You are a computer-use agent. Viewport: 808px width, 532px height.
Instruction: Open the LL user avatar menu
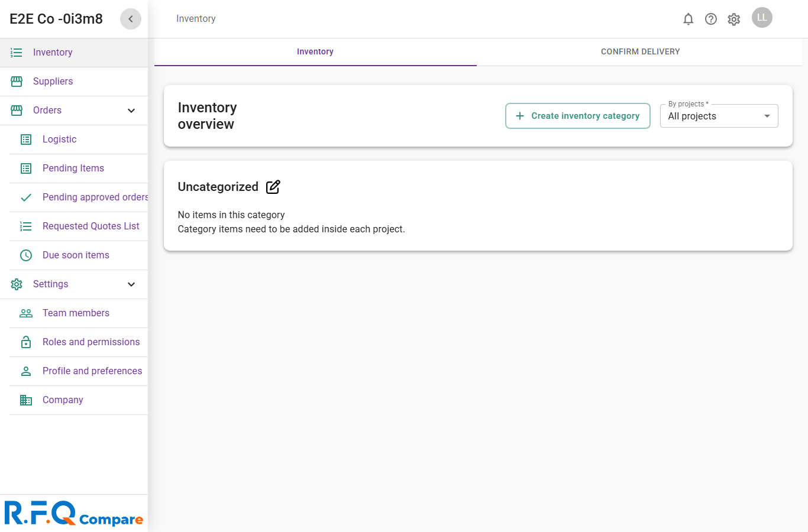[x=762, y=18]
